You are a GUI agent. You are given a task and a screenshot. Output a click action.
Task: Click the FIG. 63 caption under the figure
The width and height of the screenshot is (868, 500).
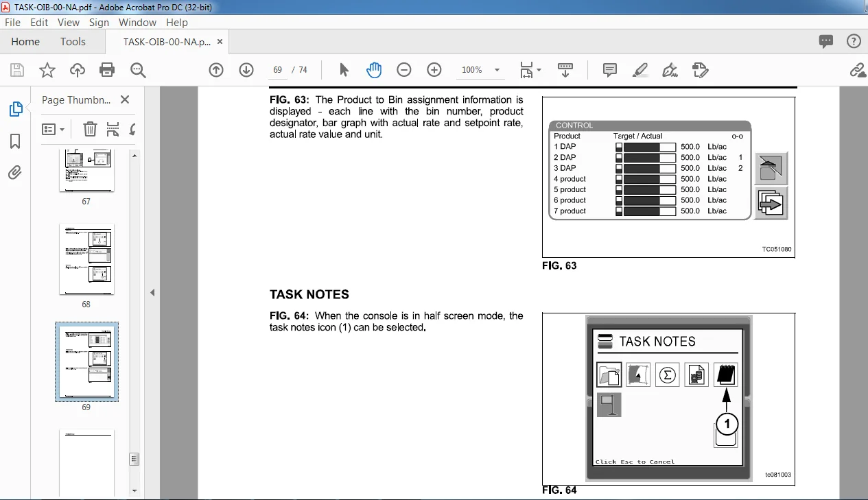[559, 265]
